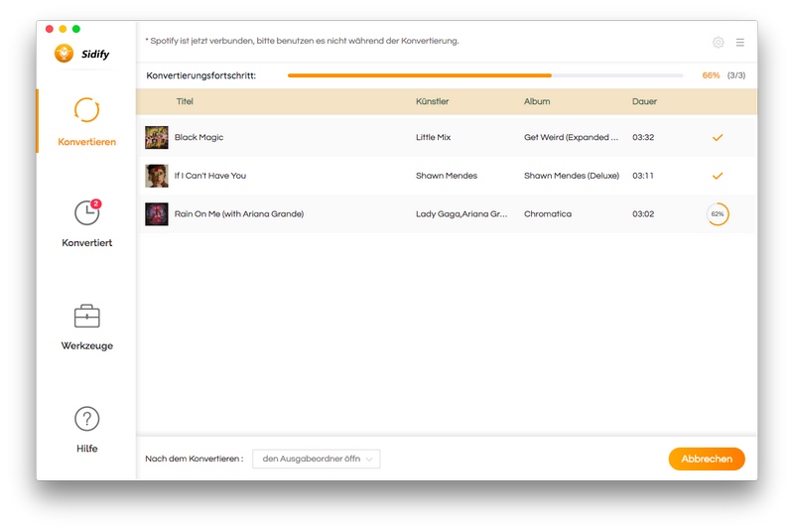The width and height of the screenshot is (794, 532).
Task: Expand the 'den Ausgabeordner öffn' dropdown
Action: click(316, 459)
